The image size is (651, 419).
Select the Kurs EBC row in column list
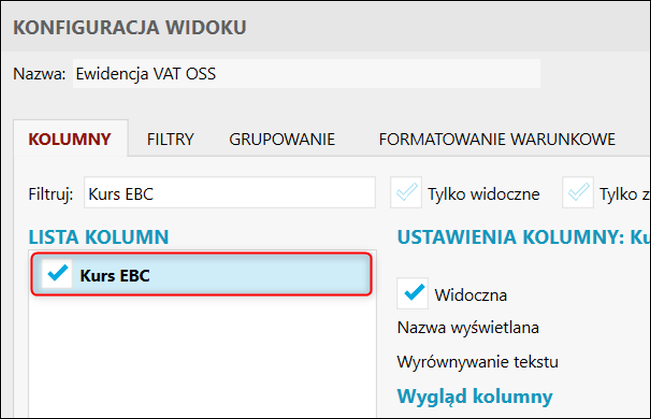(201, 274)
